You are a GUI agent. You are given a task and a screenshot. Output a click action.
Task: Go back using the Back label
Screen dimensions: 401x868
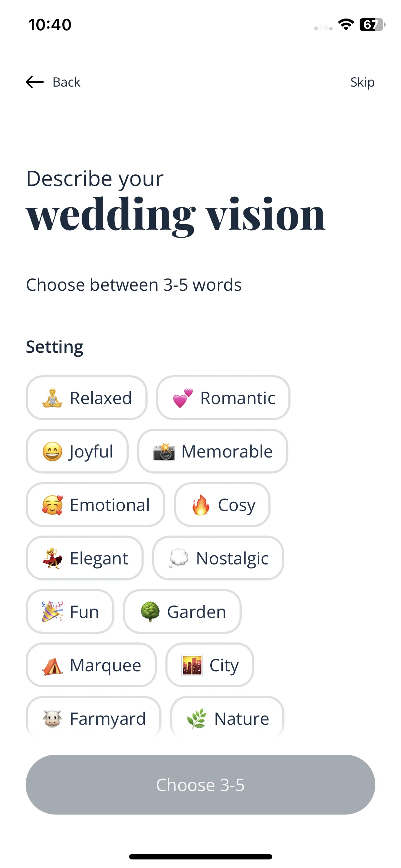point(66,82)
